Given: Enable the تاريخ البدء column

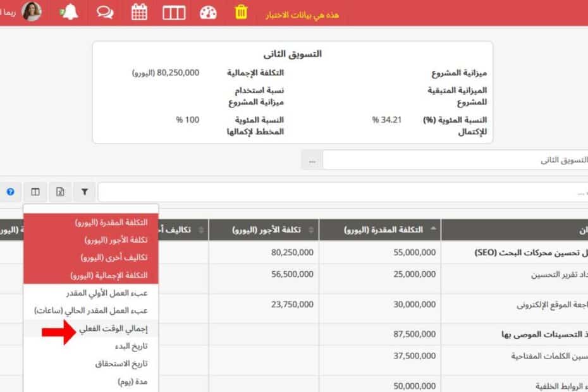Looking at the screenshot, I should pyautogui.click(x=92, y=346).
